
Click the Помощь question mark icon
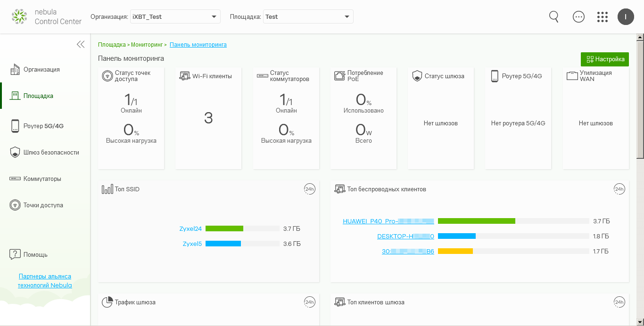[x=15, y=254]
